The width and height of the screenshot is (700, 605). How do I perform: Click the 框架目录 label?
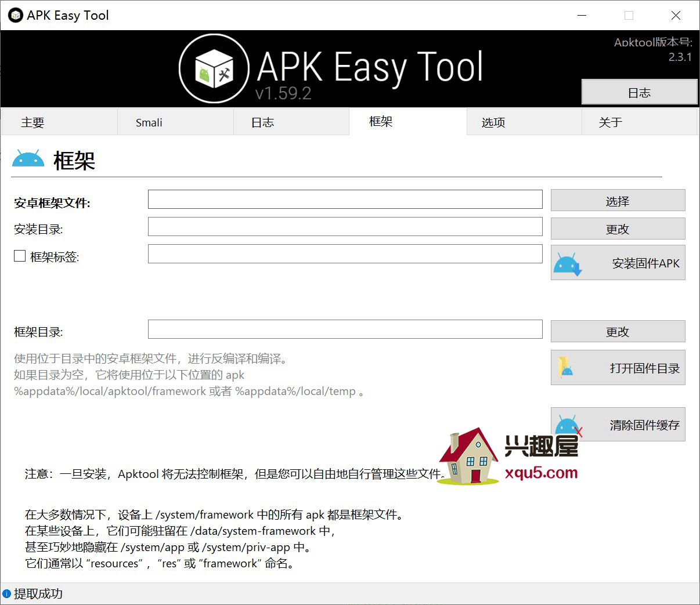pyautogui.click(x=38, y=332)
